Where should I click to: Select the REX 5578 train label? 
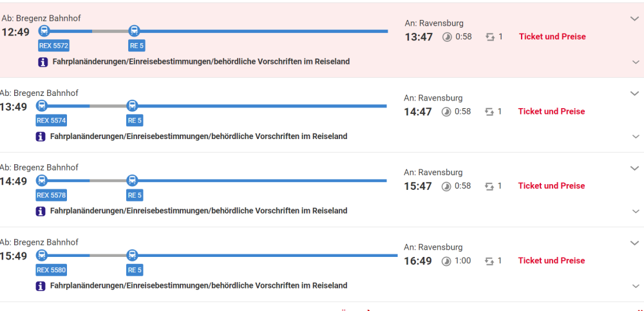click(x=52, y=196)
